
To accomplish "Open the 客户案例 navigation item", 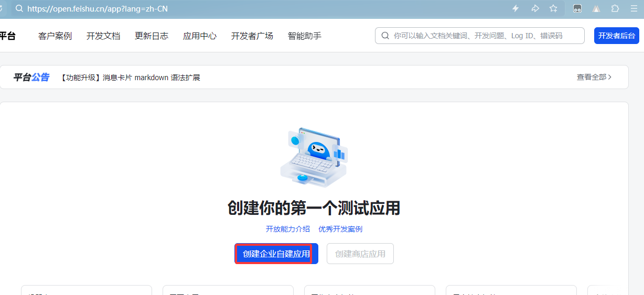I will pyautogui.click(x=55, y=36).
